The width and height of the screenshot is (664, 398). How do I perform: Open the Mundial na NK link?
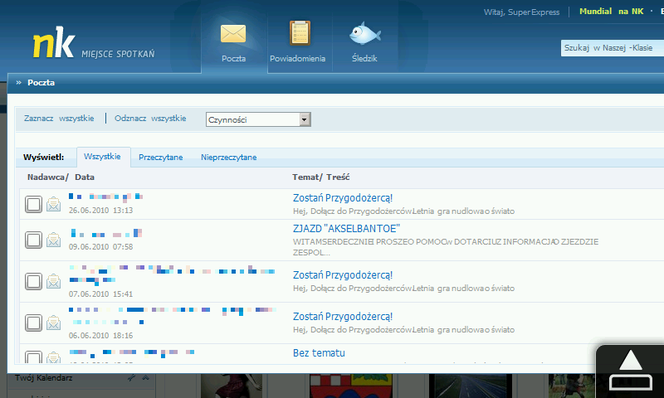pyautogui.click(x=611, y=11)
